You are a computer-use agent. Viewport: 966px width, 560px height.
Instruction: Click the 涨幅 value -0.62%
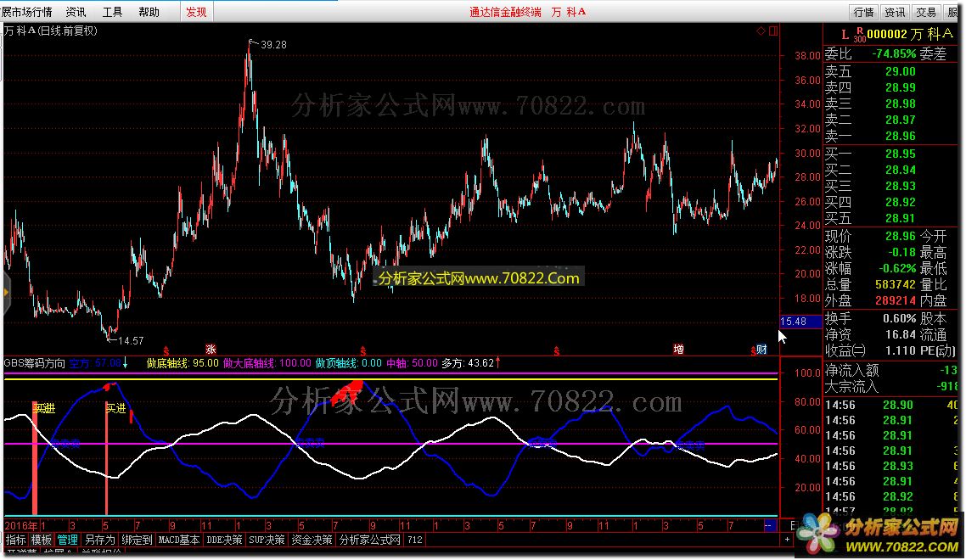coord(897,269)
